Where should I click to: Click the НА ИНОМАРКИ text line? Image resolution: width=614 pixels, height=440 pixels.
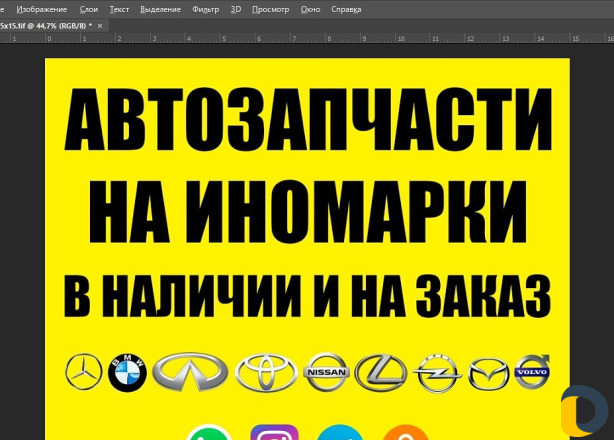click(x=307, y=212)
